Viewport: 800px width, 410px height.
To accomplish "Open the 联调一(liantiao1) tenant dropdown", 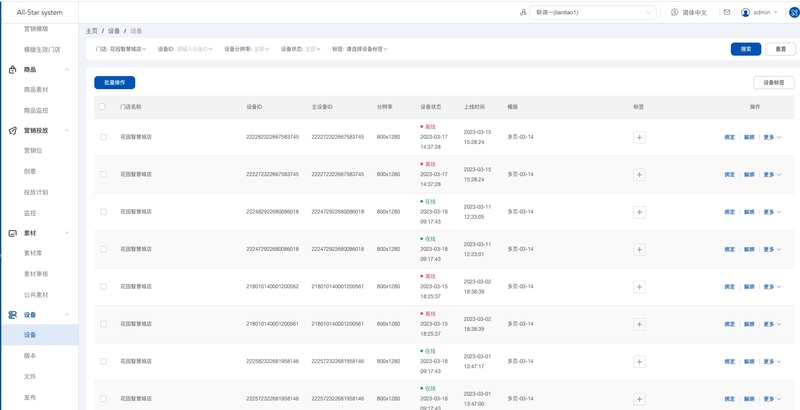I will pos(594,13).
